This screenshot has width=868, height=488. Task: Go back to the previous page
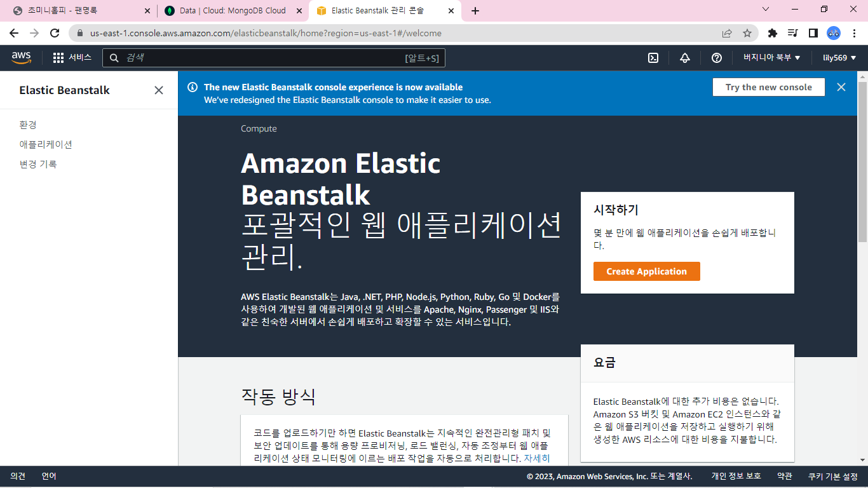(14, 33)
